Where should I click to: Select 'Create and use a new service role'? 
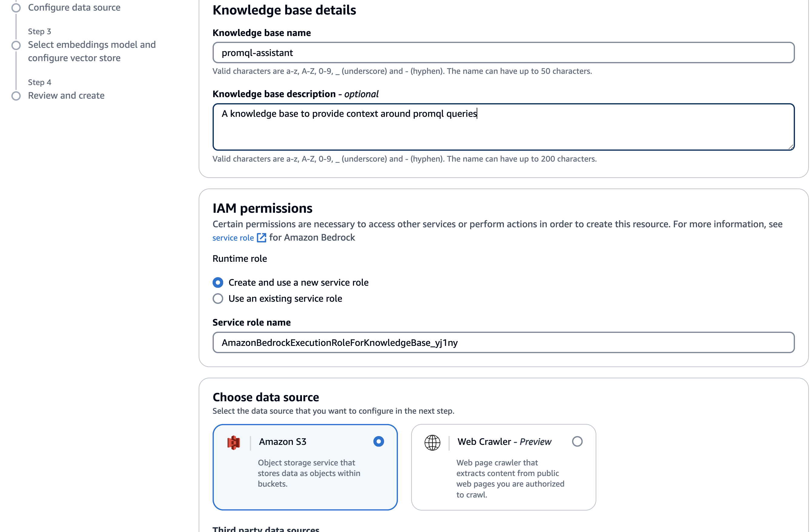(x=218, y=282)
